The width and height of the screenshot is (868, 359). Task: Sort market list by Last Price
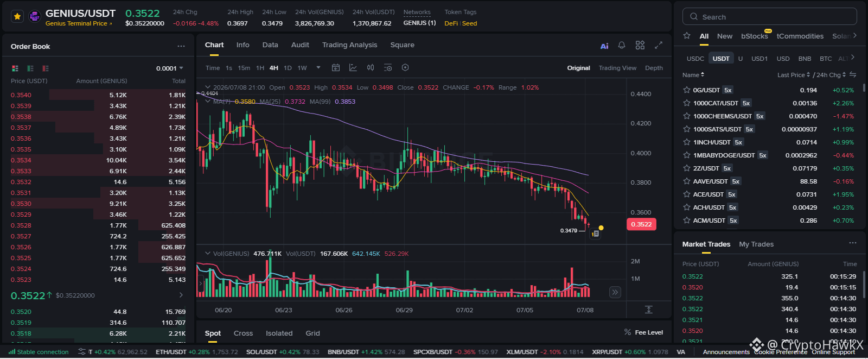point(793,75)
